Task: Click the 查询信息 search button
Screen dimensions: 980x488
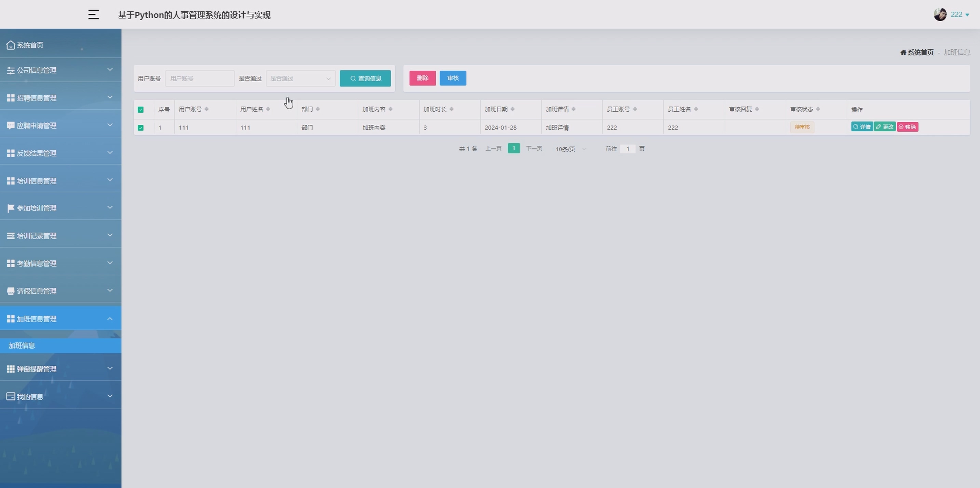Action: click(365, 78)
